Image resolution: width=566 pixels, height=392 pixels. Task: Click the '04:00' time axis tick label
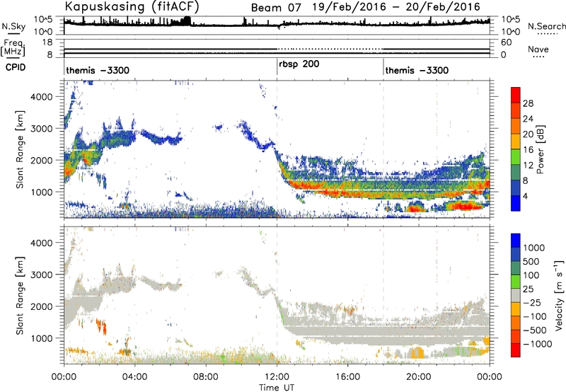(x=135, y=377)
